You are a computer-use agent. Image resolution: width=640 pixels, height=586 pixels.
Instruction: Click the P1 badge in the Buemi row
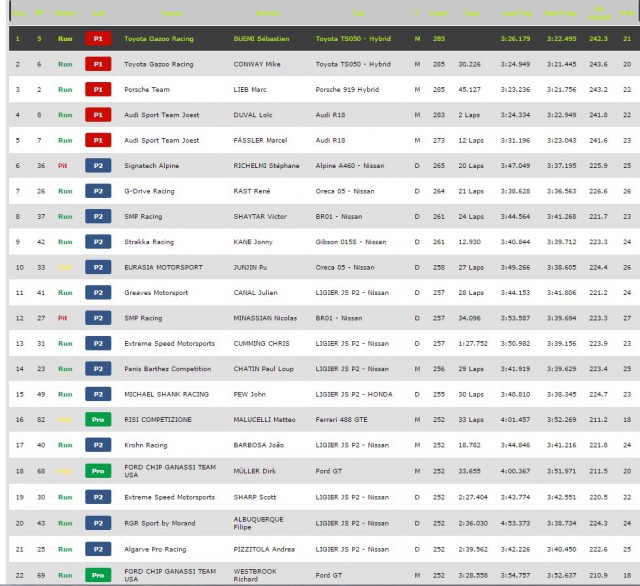coord(98,39)
